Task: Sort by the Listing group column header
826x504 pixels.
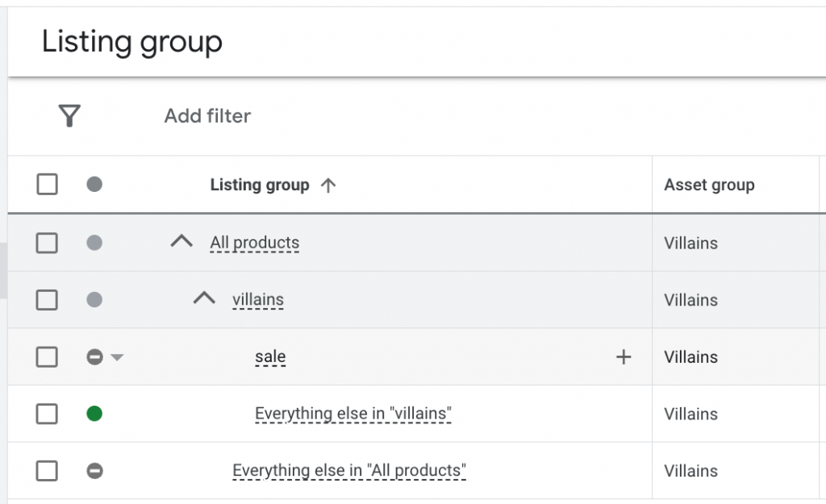Action: [260, 185]
